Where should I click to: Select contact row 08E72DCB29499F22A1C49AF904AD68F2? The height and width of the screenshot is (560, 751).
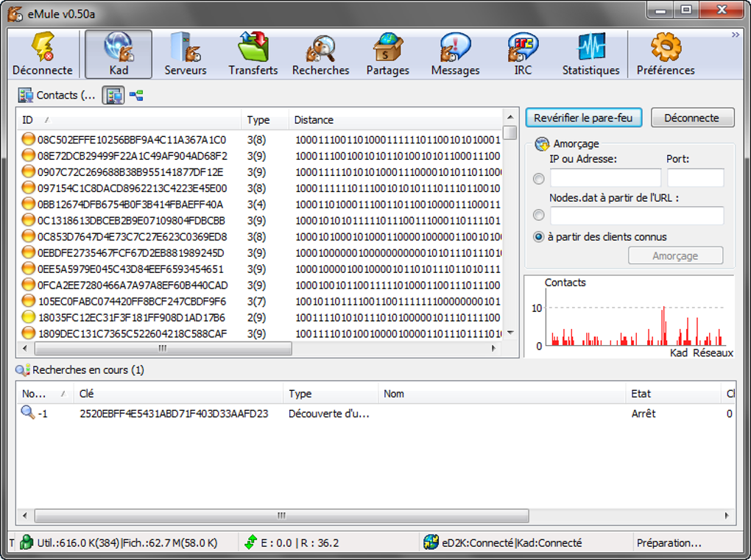point(260,155)
